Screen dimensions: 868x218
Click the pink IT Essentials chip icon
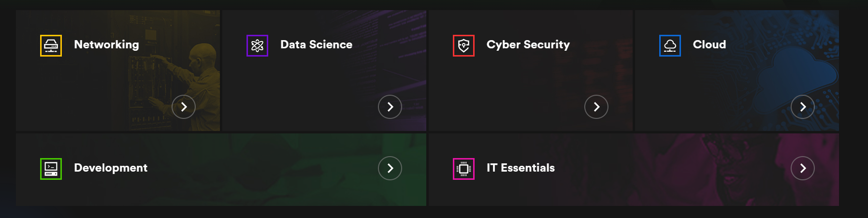coord(463,169)
